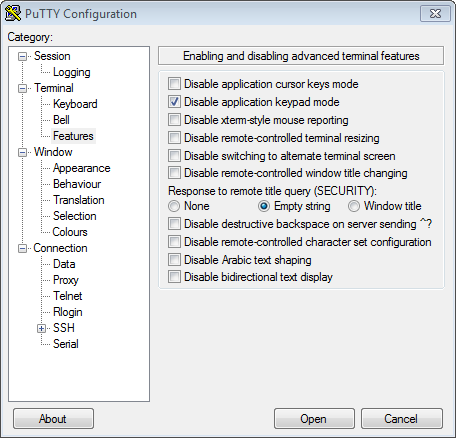The width and height of the screenshot is (456, 438).
Task: Expand the SSH tree node
Action: pyautogui.click(x=41, y=328)
